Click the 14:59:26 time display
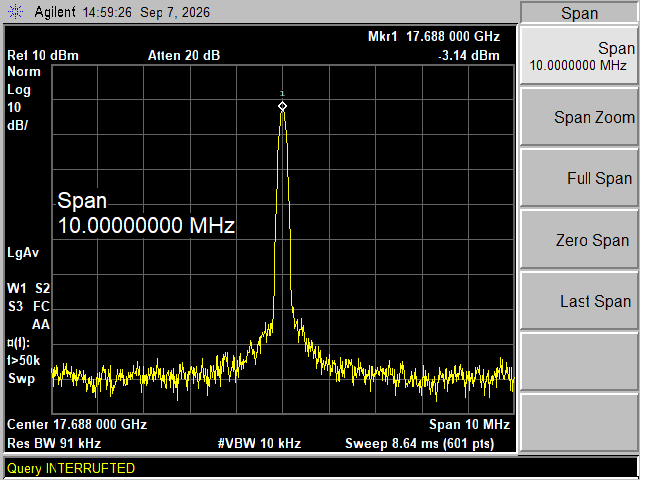The height and width of the screenshot is (500, 666). point(107,12)
